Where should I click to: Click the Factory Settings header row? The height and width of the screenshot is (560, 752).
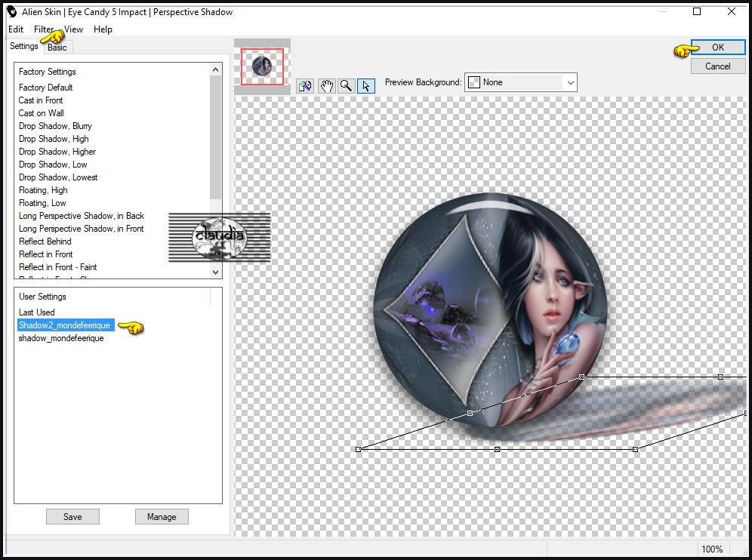tap(47, 72)
